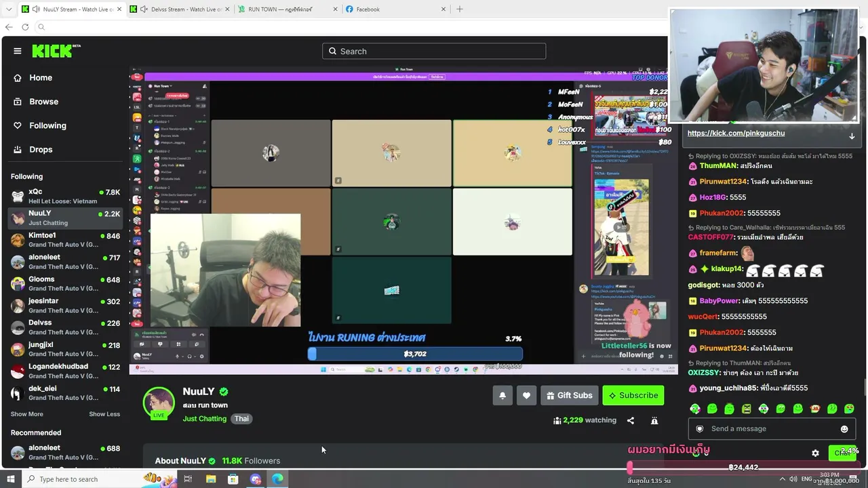This screenshot has height=488, width=868.
Task: Open the emoji picker in chat box
Action: point(844,429)
